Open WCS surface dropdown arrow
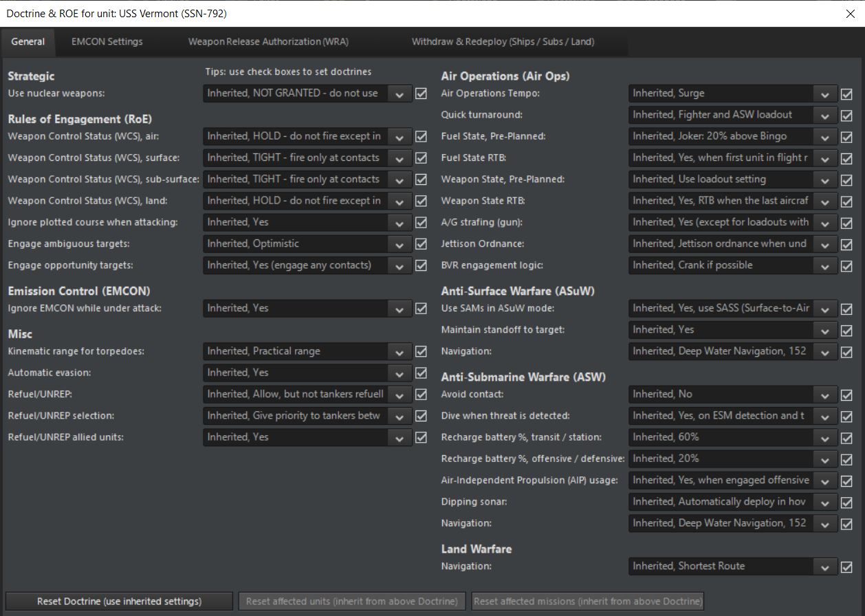Screen dimensions: 865x616 coord(399,158)
